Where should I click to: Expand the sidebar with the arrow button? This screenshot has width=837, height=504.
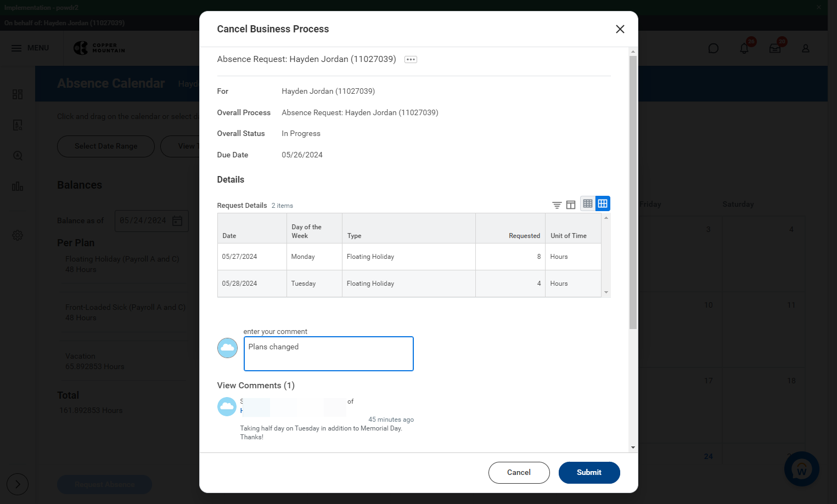(x=18, y=484)
